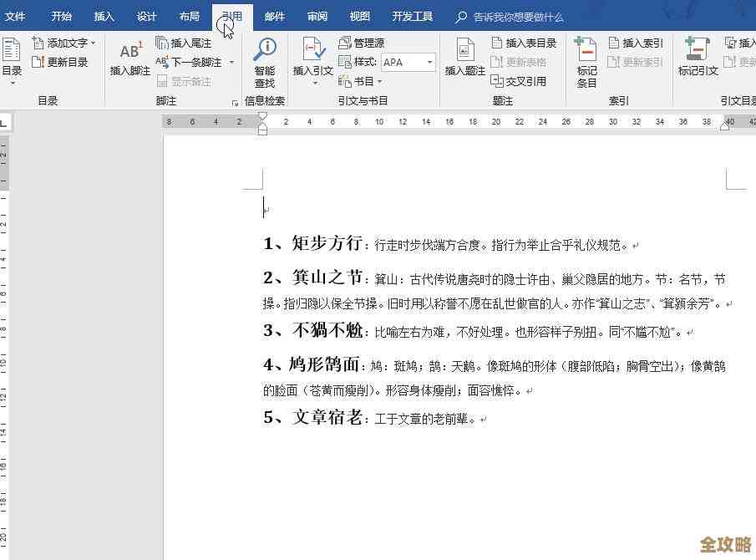The width and height of the screenshot is (756, 560).
Task: Open the citation style APA combo box
Action: coord(407,61)
